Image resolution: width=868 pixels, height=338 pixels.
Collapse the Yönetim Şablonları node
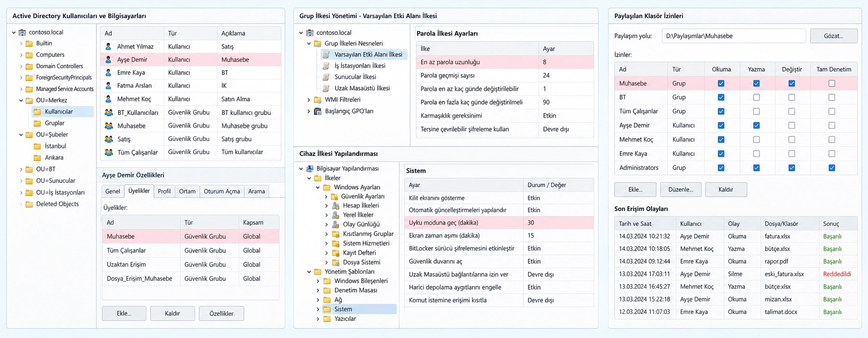pyautogui.click(x=309, y=272)
